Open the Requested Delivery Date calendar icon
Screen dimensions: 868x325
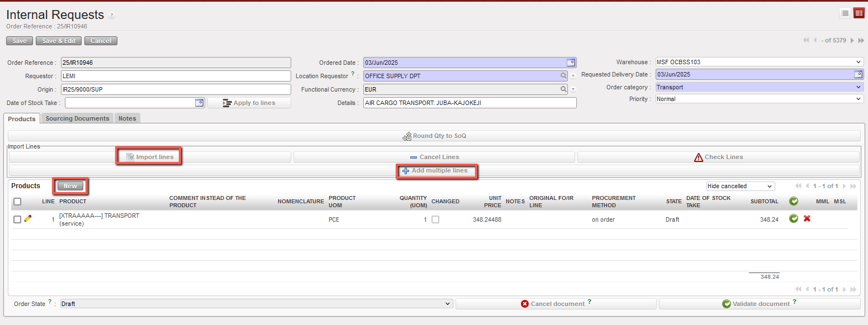pos(858,75)
